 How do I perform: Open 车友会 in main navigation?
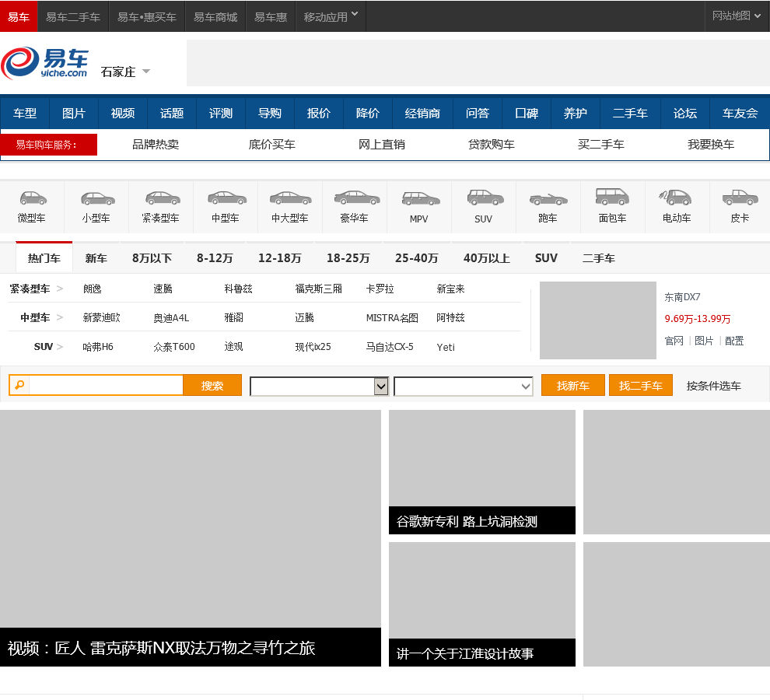tap(740, 114)
